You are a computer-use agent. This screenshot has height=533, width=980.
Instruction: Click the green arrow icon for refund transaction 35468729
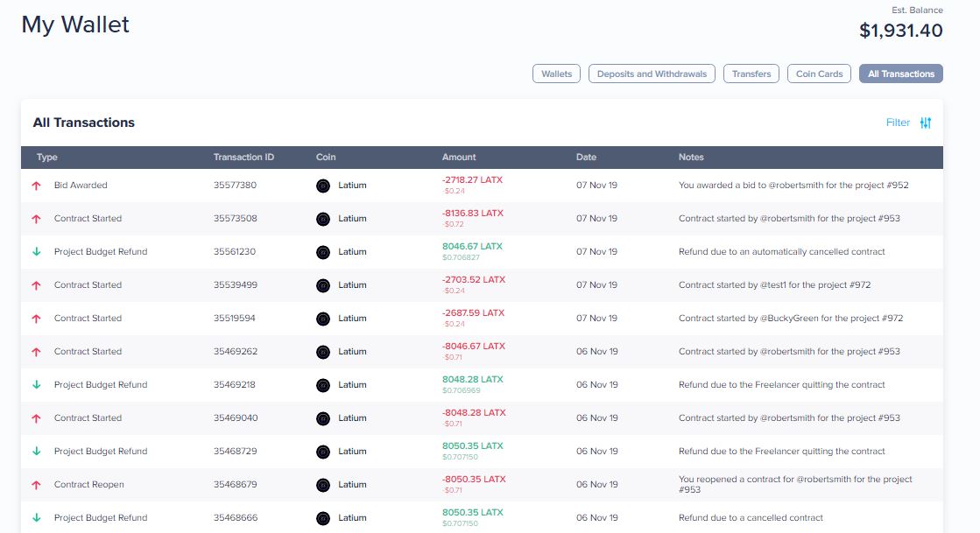(x=36, y=451)
